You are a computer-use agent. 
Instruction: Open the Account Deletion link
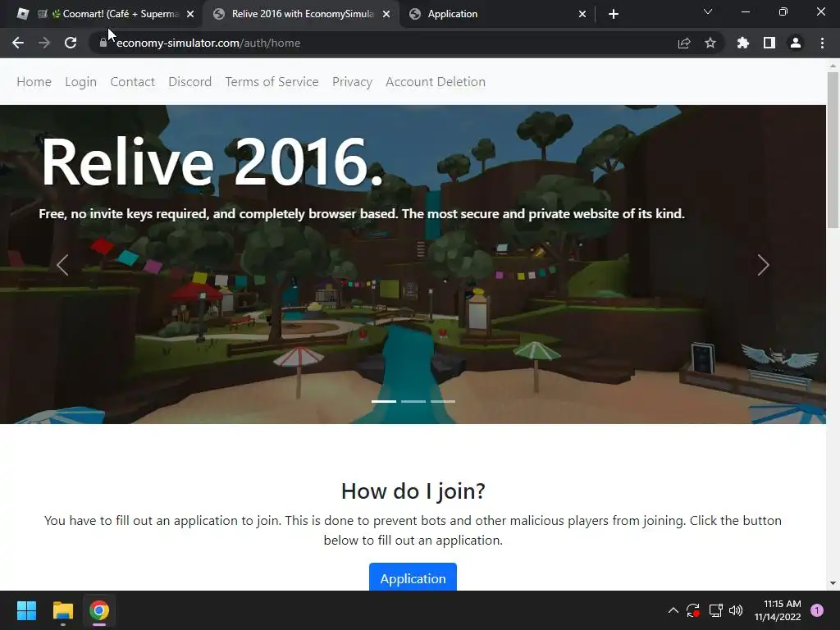click(436, 82)
